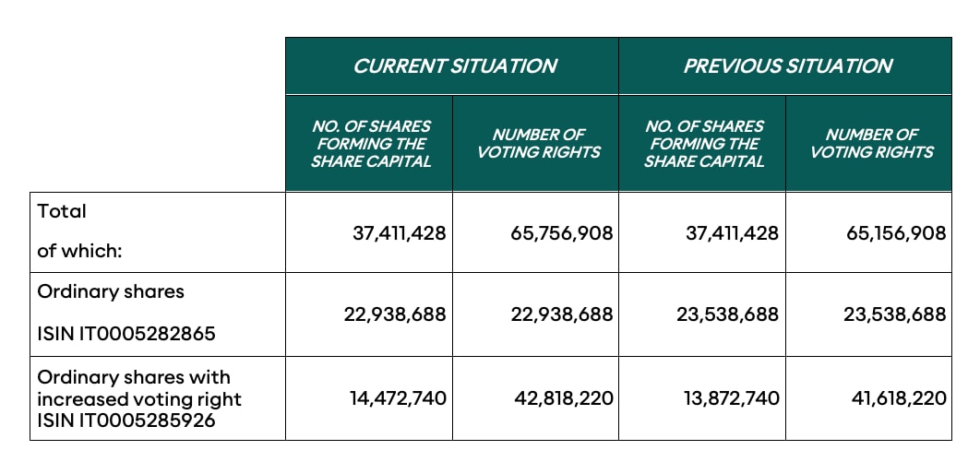
Task: Select previous total shares cell 37,411,428
Action: point(731,233)
